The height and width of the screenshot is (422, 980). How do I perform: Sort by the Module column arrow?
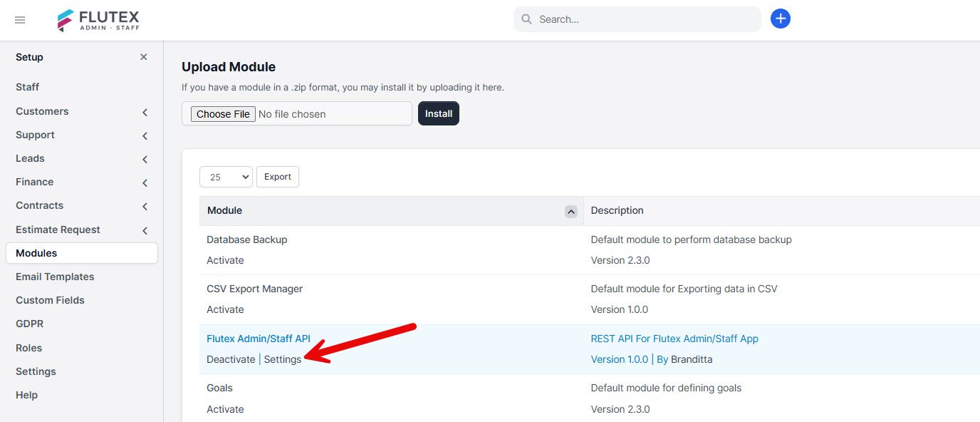570,211
